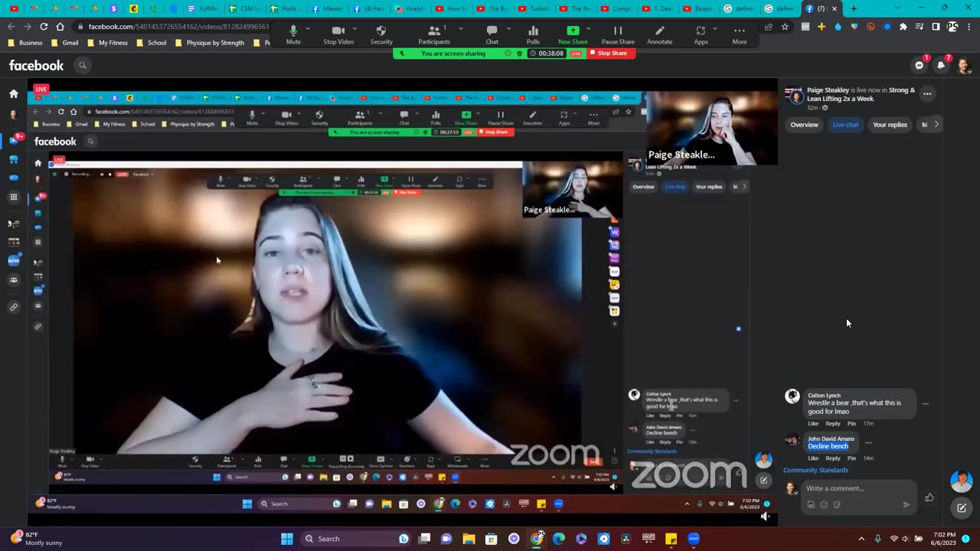Switch to the Your replies tab
The height and width of the screenshot is (551, 980).
pos(890,125)
